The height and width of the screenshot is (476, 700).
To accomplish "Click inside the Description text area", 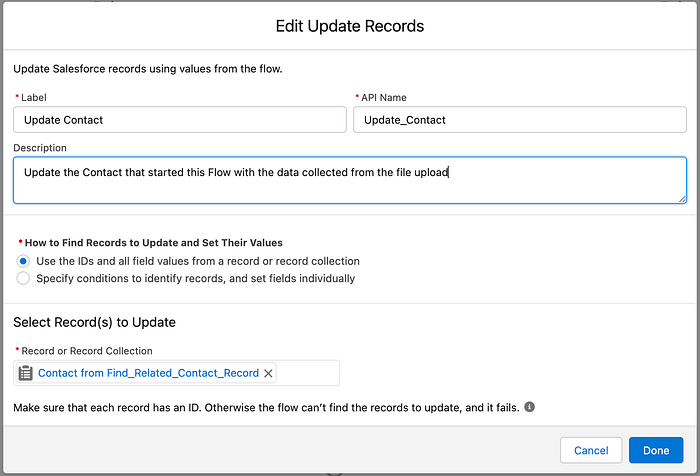I will coord(350,180).
